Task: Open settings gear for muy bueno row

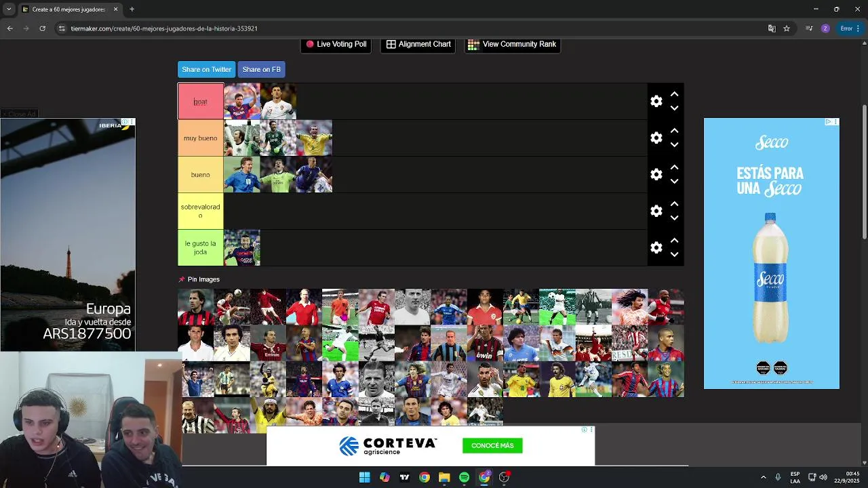Action: click(656, 138)
